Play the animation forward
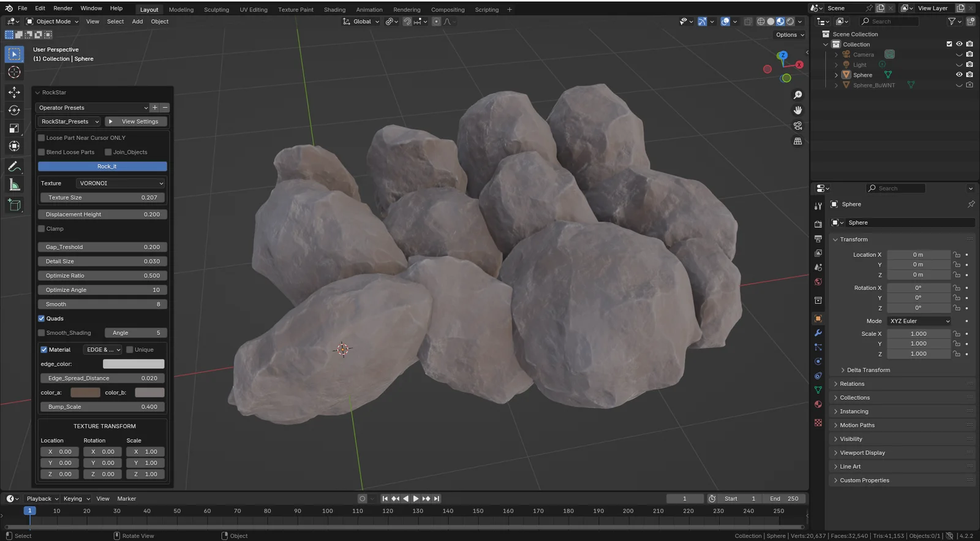 point(416,499)
